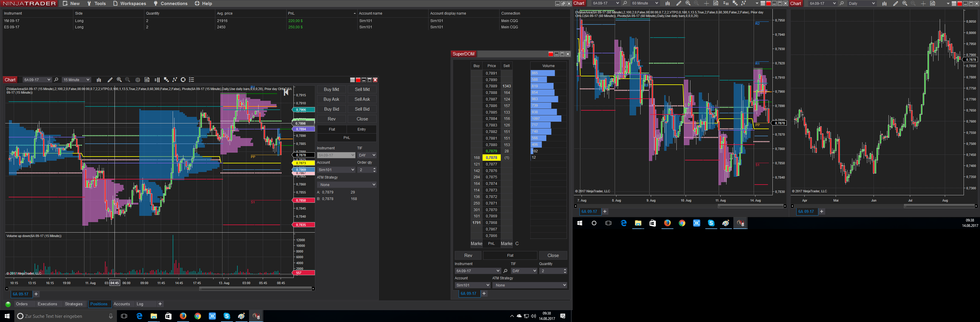Zoom in on the Daily chart
Screen dimensions: 980x322
pyautogui.click(x=905, y=3)
